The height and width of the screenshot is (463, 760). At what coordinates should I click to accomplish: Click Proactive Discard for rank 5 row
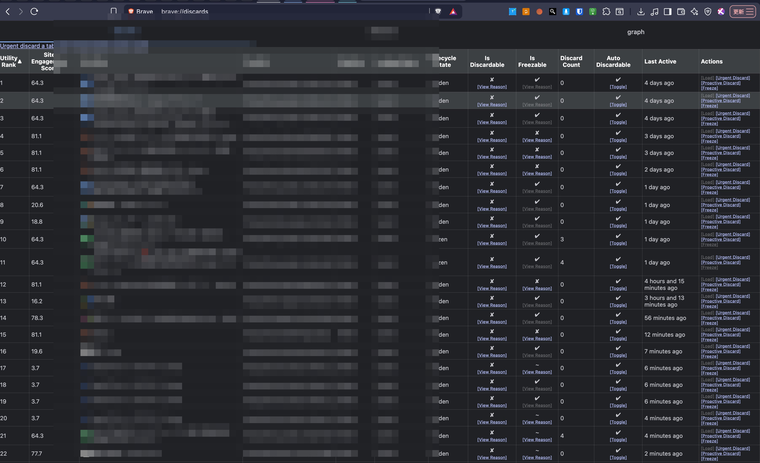click(x=721, y=153)
